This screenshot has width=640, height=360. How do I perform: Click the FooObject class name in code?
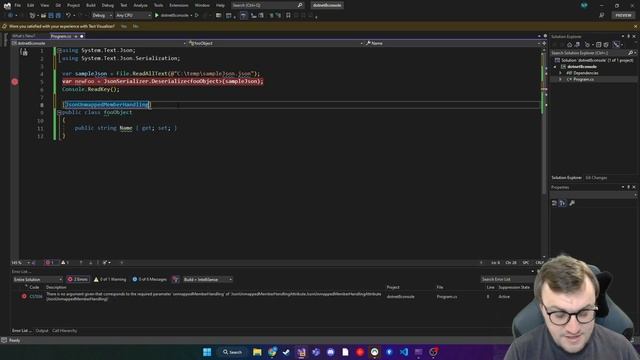tap(118, 112)
